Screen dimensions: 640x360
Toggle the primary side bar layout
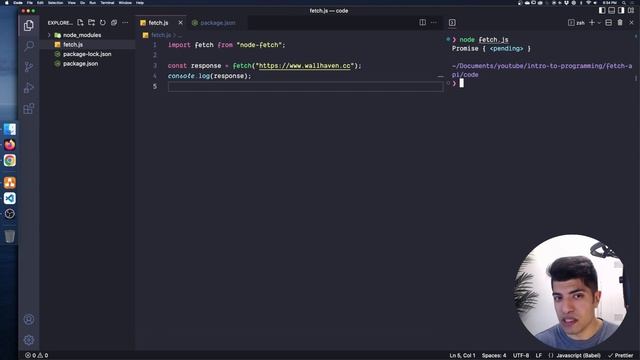(x=602, y=11)
